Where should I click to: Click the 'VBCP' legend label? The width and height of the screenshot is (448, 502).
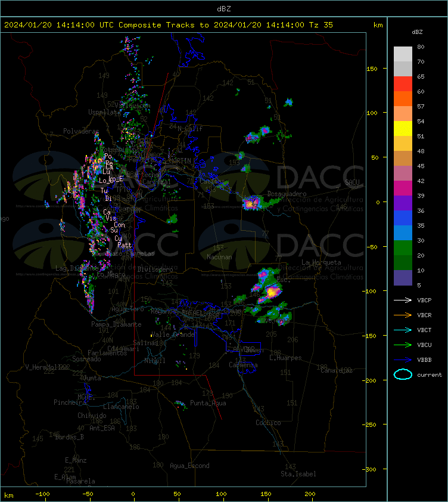(424, 300)
